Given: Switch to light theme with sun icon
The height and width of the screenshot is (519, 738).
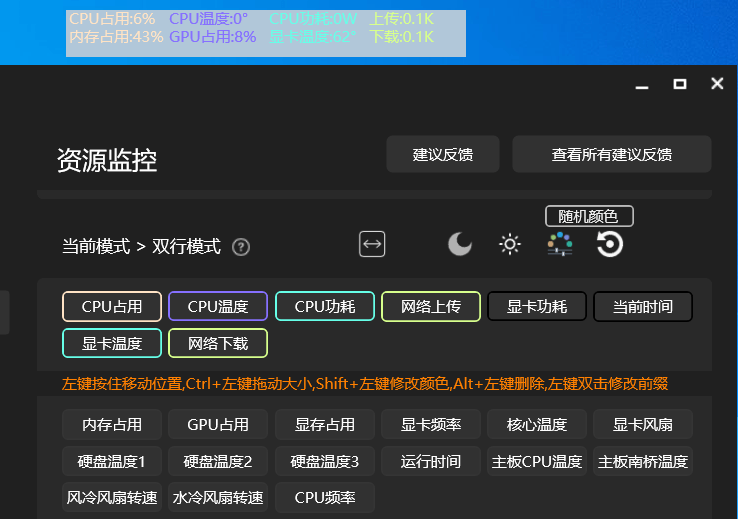Looking at the screenshot, I should tap(510, 244).
